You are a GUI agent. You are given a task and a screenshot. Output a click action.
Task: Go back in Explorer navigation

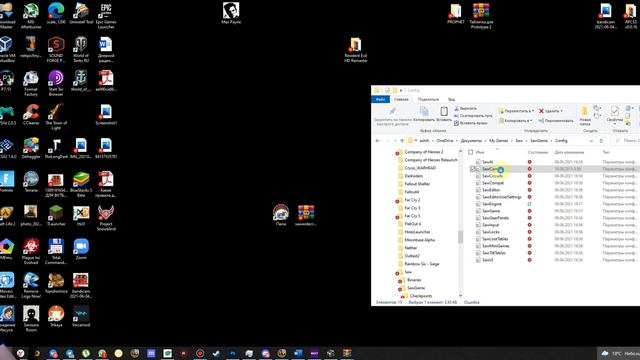point(378,141)
